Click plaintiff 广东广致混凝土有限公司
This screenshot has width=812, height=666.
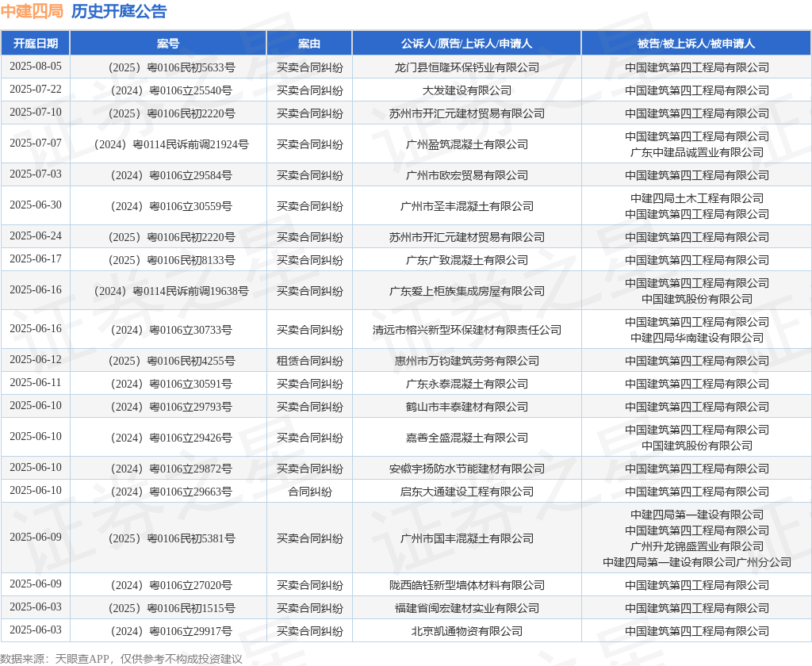coord(466,261)
